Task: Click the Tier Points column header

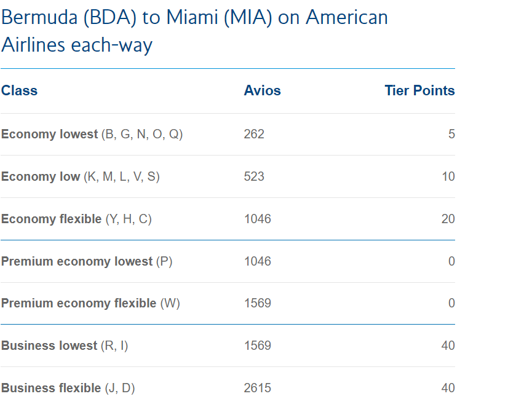Action: tap(419, 90)
